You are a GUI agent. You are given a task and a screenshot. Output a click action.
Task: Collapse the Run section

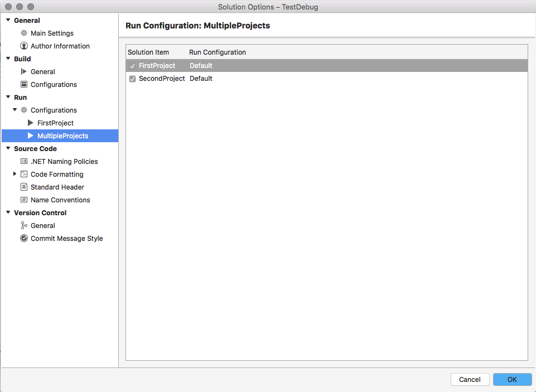pos(8,97)
